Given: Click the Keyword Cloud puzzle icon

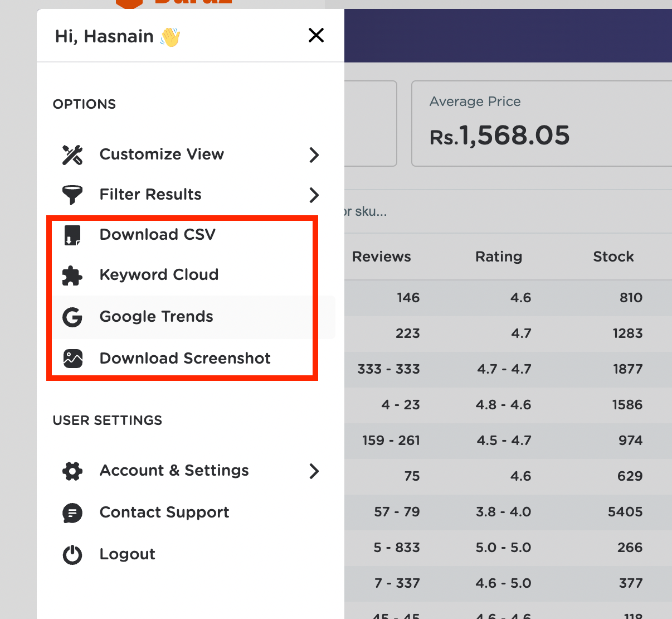Looking at the screenshot, I should [72, 275].
